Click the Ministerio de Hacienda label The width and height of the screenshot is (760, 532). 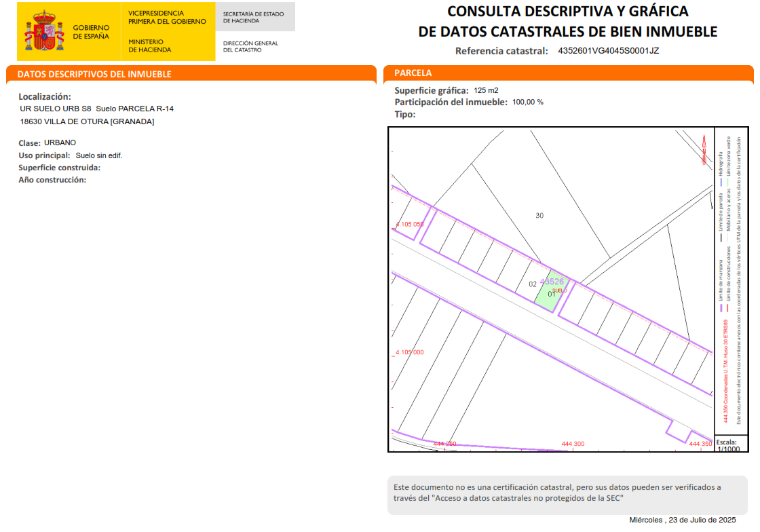pos(150,45)
